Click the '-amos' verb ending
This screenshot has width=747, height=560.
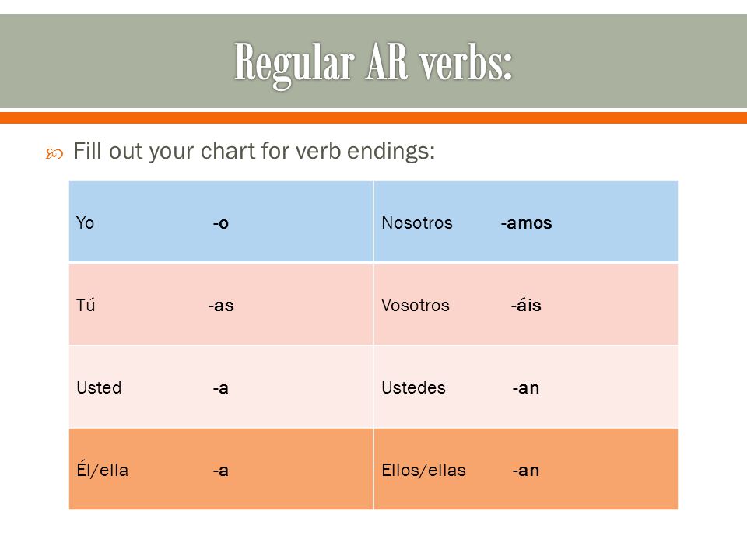[x=526, y=223]
